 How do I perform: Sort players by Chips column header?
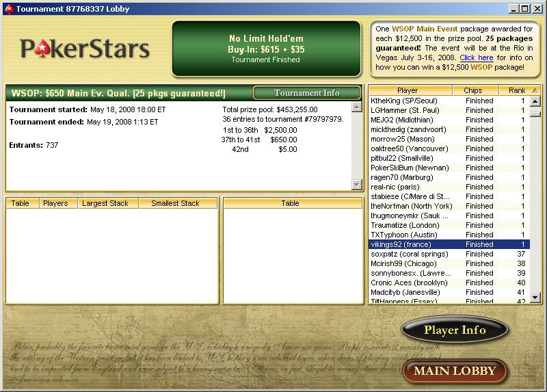tap(472, 90)
